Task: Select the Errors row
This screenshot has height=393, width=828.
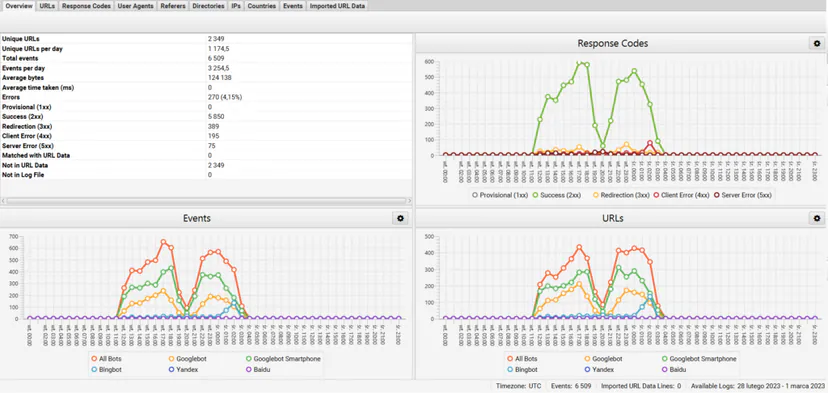Action: 206,97
